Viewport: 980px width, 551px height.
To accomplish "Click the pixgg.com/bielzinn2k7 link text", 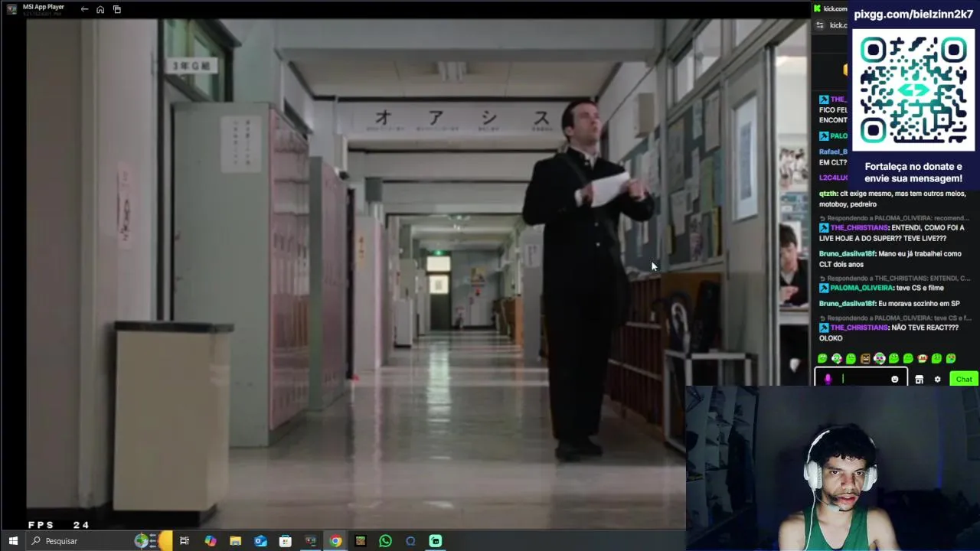I will pos(913,15).
